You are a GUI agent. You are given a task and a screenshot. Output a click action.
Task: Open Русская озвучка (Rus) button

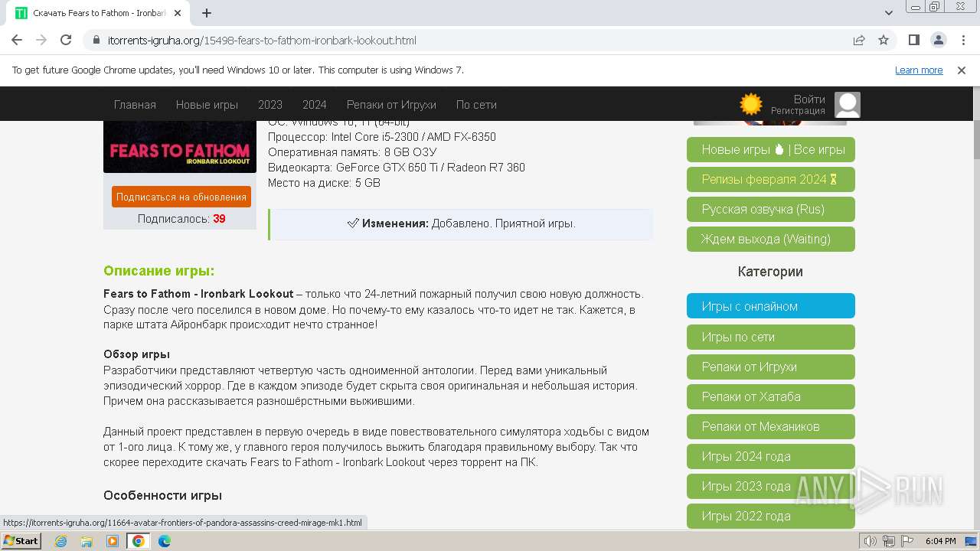(x=771, y=209)
